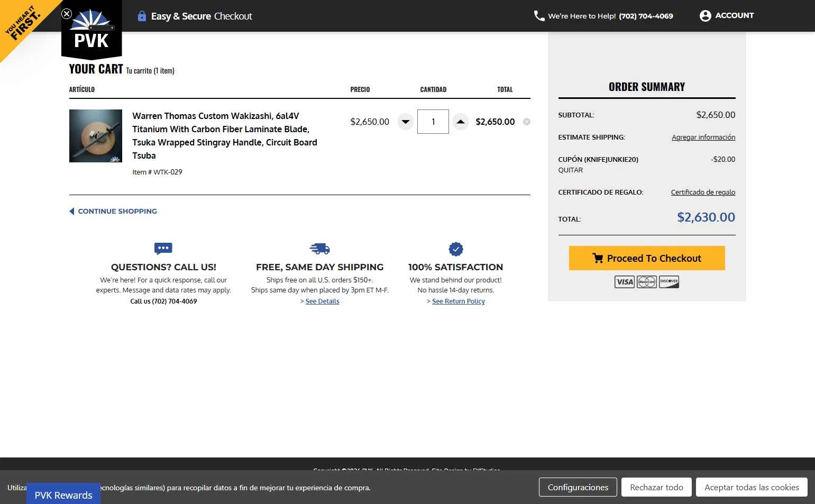
Task: Click the CUPÓN (KNIFEJUNKIE20) label
Action: coord(598,159)
